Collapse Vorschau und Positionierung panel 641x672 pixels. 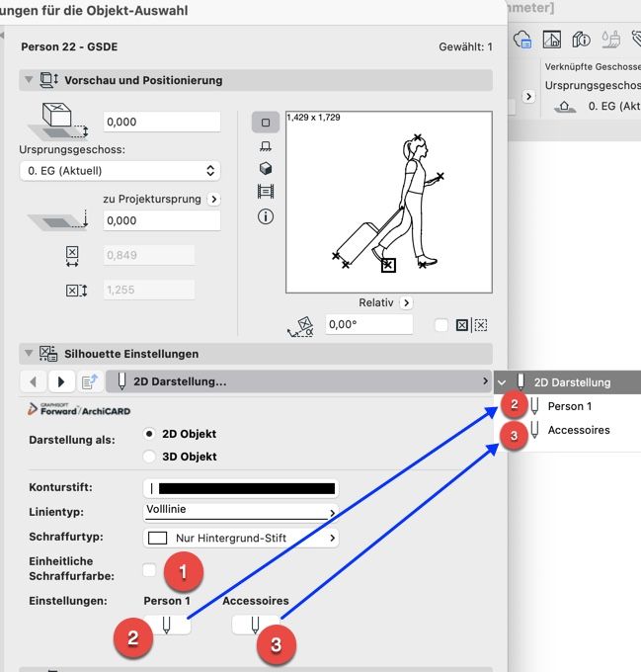click(x=29, y=80)
